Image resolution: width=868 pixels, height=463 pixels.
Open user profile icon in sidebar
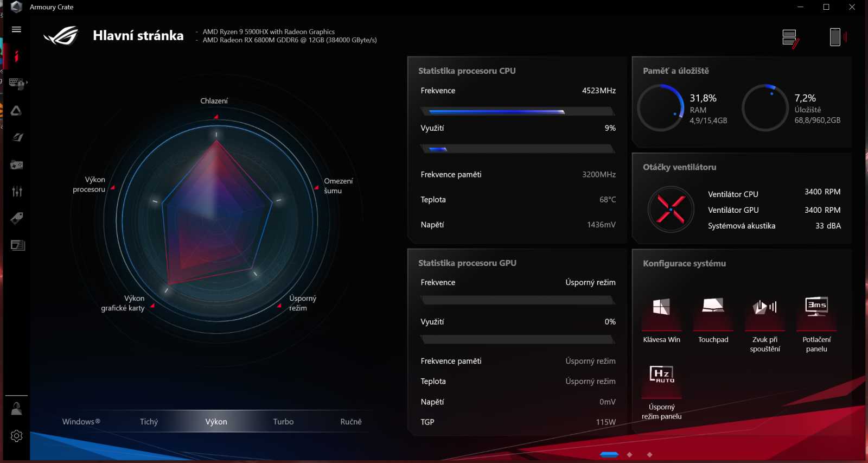tap(16, 409)
